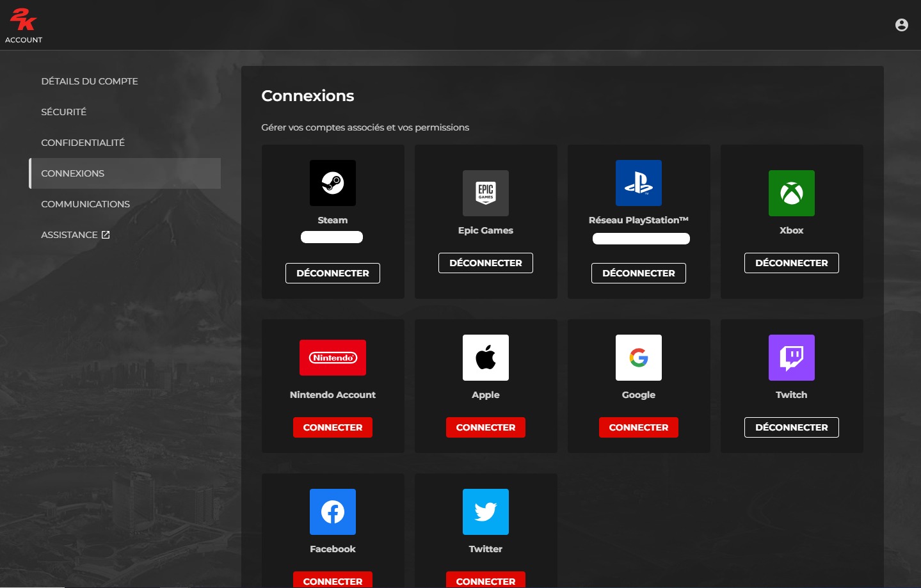Viewport: 921px width, 588px height.
Task: Connect the Google account
Action: [638, 427]
